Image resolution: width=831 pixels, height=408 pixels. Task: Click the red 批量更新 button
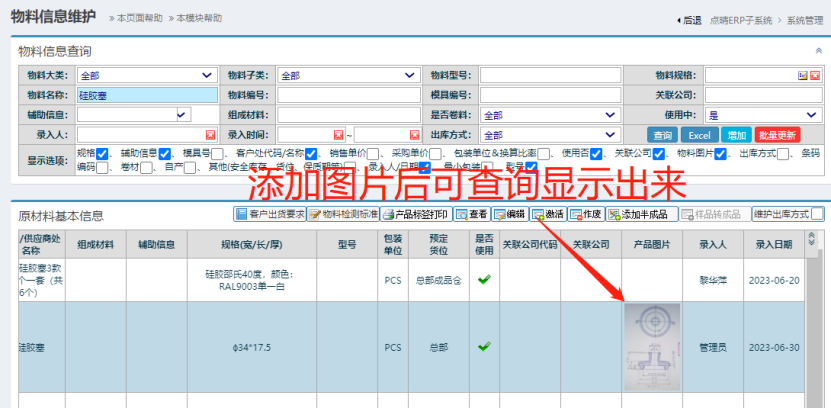pos(778,134)
